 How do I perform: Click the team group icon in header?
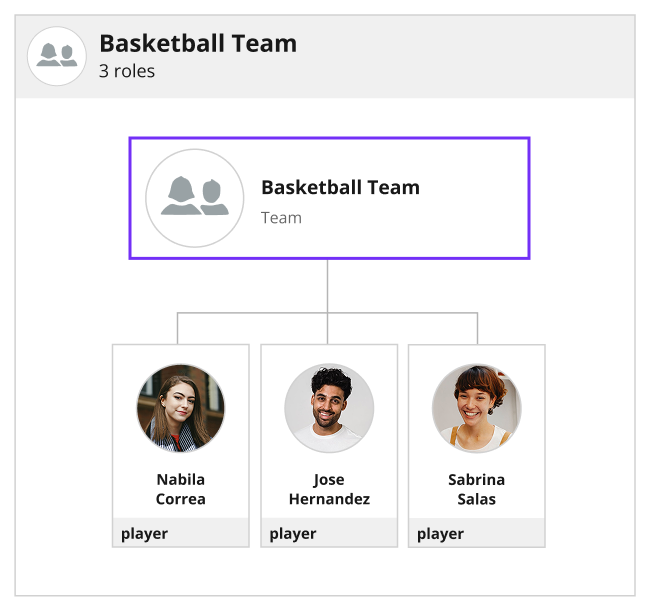[57, 56]
